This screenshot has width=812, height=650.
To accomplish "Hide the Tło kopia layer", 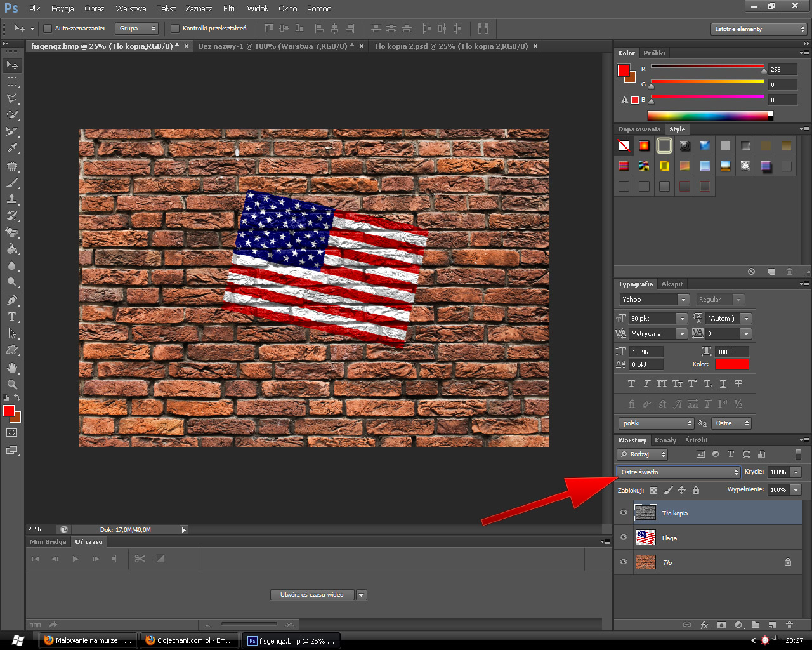I will [624, 513].
